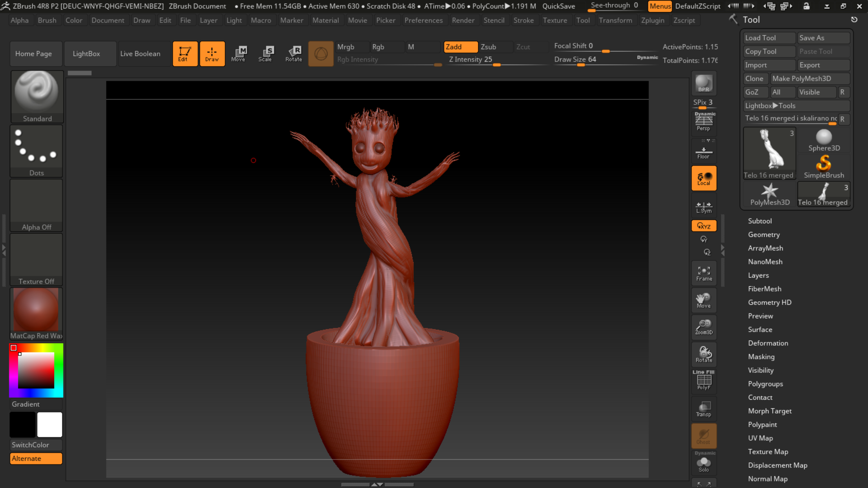
Task: Open the Dots stroke picker
Action: [x=37, y=151]
